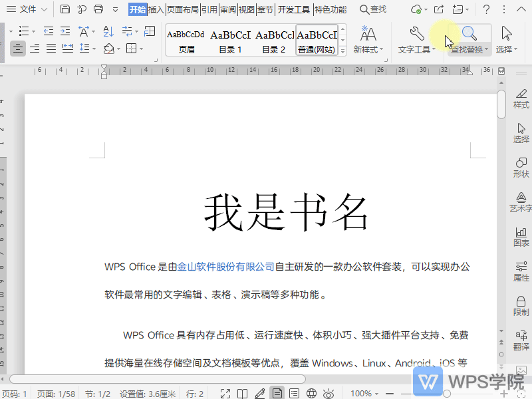Open the 选择 tool in right sidebar
The height and width of the screenshot is (399, 532).
click(x=521, y=134)
